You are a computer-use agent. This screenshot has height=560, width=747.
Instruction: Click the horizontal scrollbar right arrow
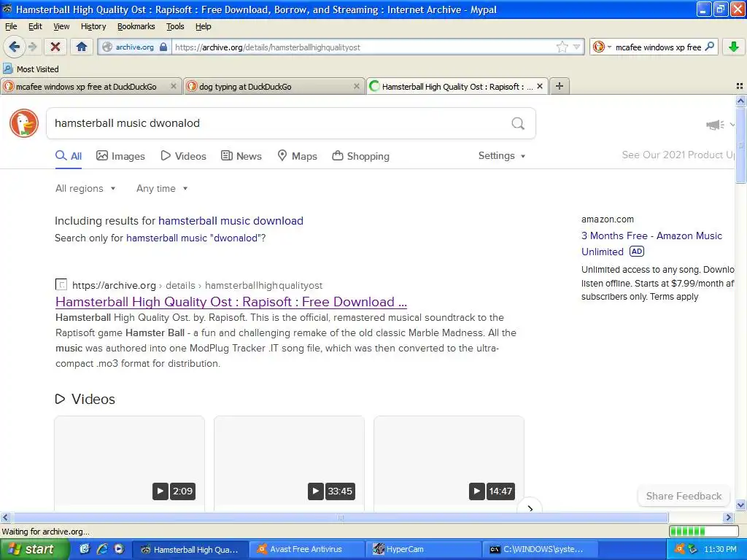pyautogui.click(x=729, y=517)
